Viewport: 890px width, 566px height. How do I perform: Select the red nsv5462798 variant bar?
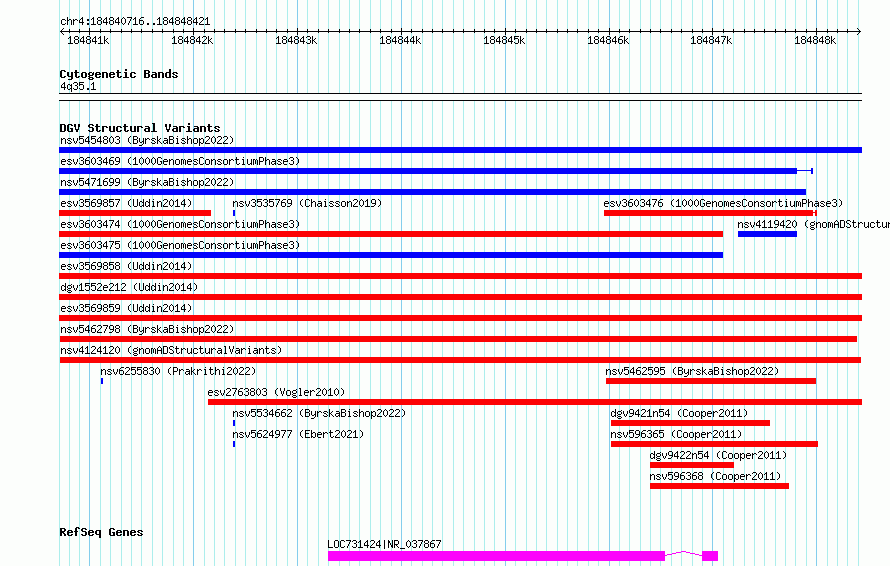point(458,339)
